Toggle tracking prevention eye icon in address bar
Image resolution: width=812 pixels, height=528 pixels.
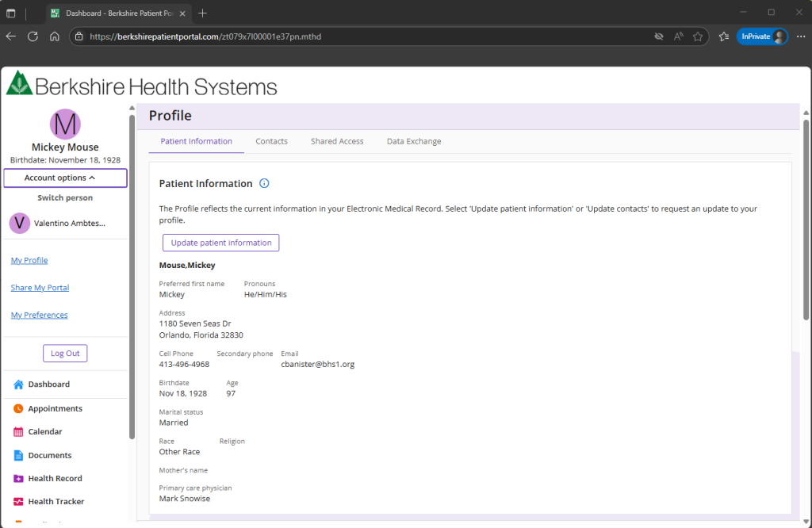pyautogui.click(x=658, y=36)
